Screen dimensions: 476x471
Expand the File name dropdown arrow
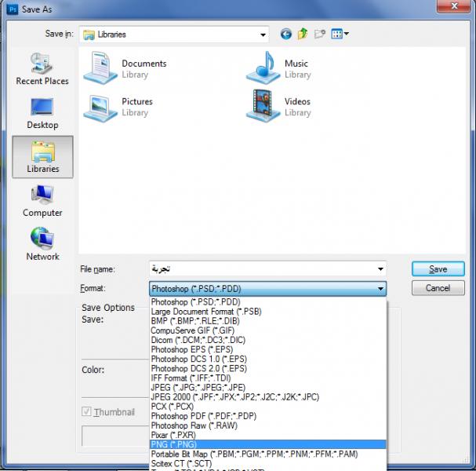380,269
